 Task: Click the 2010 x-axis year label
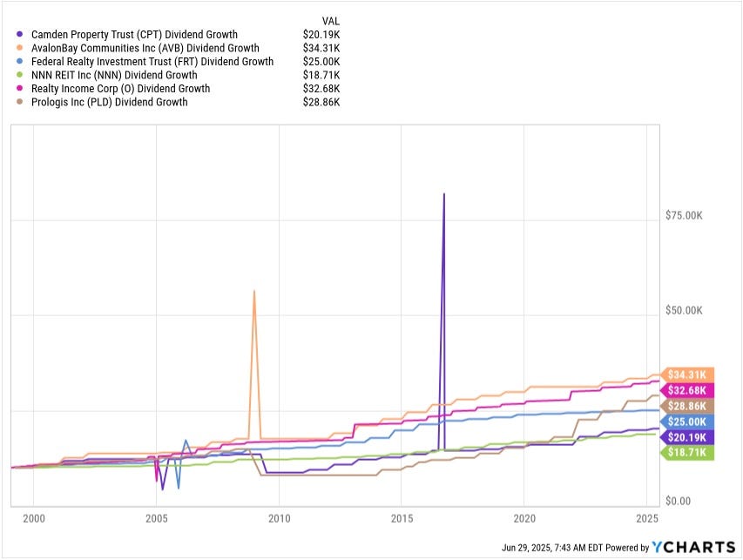[x=279, y=518]
